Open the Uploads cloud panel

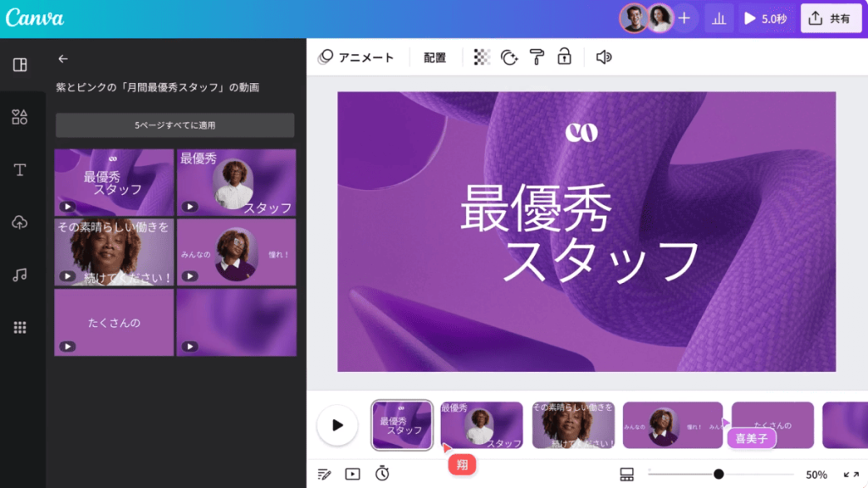pyautogui.click(x=20, y=222)
